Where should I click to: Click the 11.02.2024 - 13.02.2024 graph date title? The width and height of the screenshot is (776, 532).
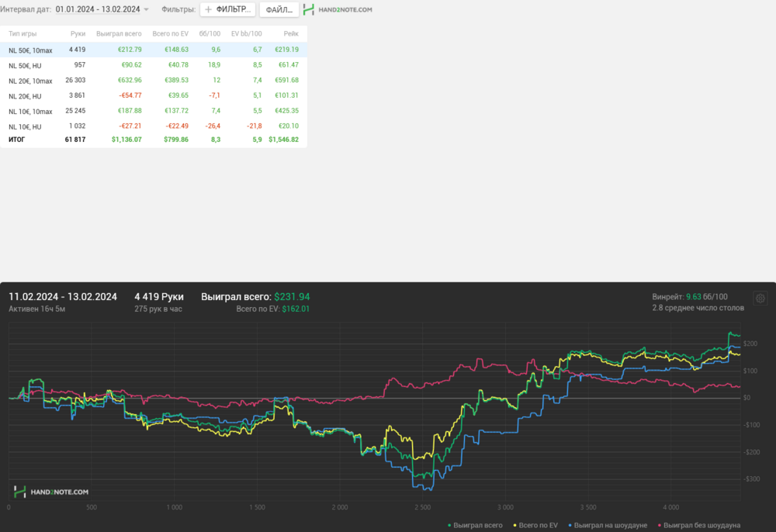coord(63,297)
